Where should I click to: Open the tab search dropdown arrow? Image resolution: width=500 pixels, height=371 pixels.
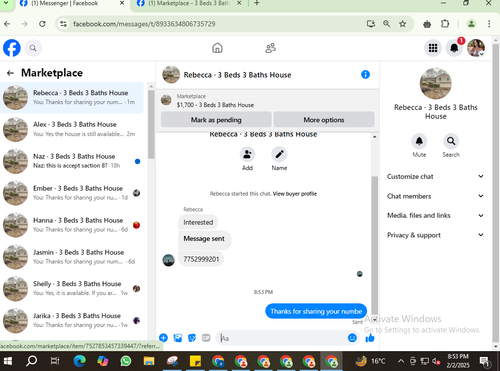[x=6, y=3]
